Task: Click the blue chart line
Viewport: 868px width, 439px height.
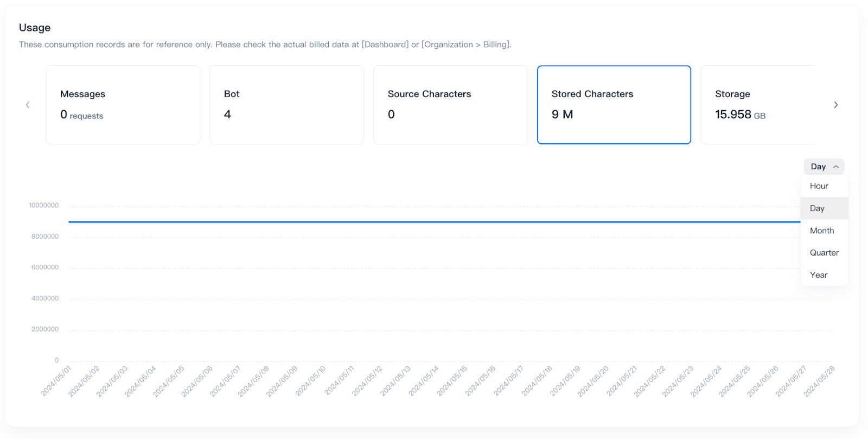Action: 434,222
